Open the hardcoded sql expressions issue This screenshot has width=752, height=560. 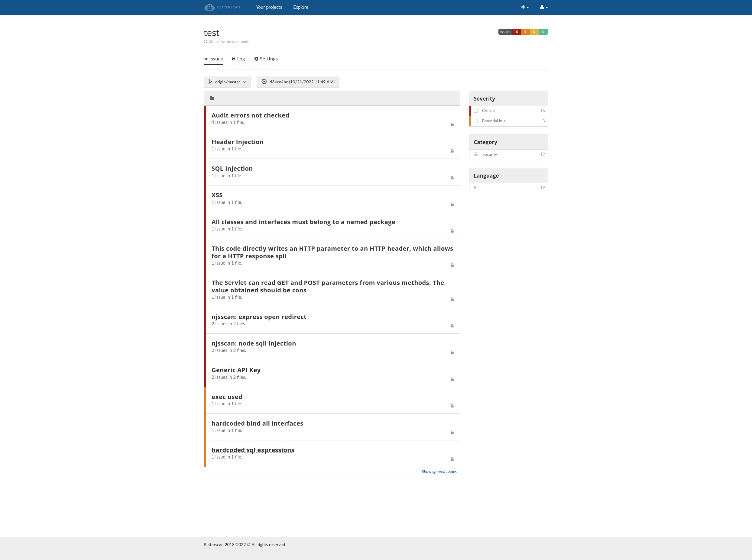click(x=253, y=450)
